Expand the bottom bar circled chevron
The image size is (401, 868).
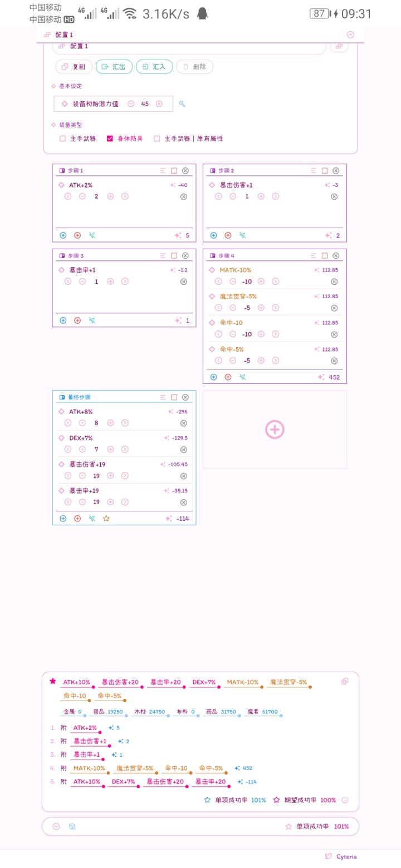pyautogui.click(x=56, y=826)
